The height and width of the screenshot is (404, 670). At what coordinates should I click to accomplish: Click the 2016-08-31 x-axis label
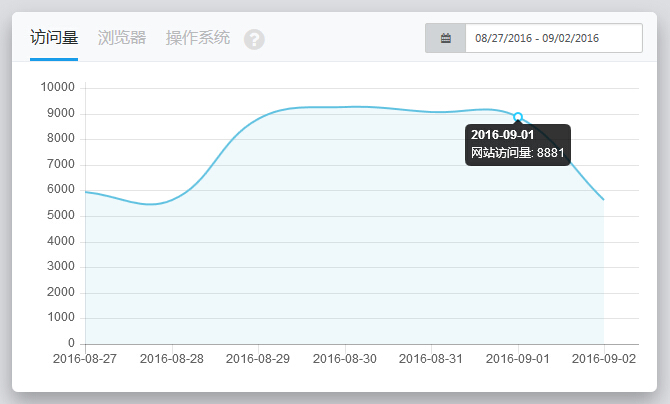431,358
